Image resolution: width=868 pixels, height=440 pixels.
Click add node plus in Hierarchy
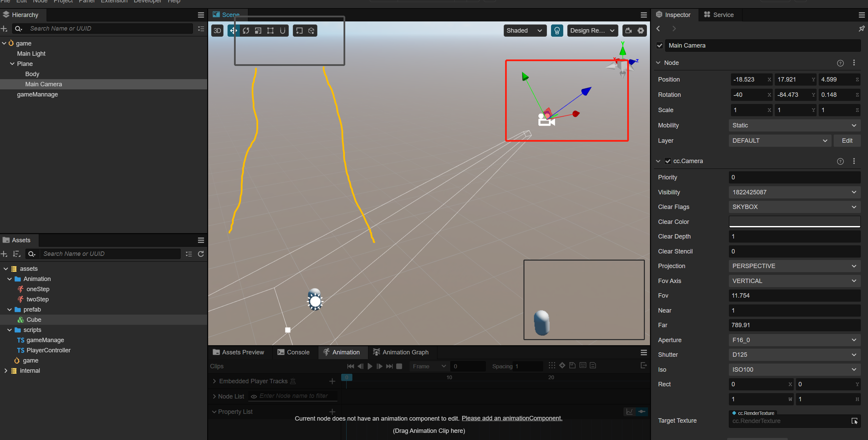4,29
